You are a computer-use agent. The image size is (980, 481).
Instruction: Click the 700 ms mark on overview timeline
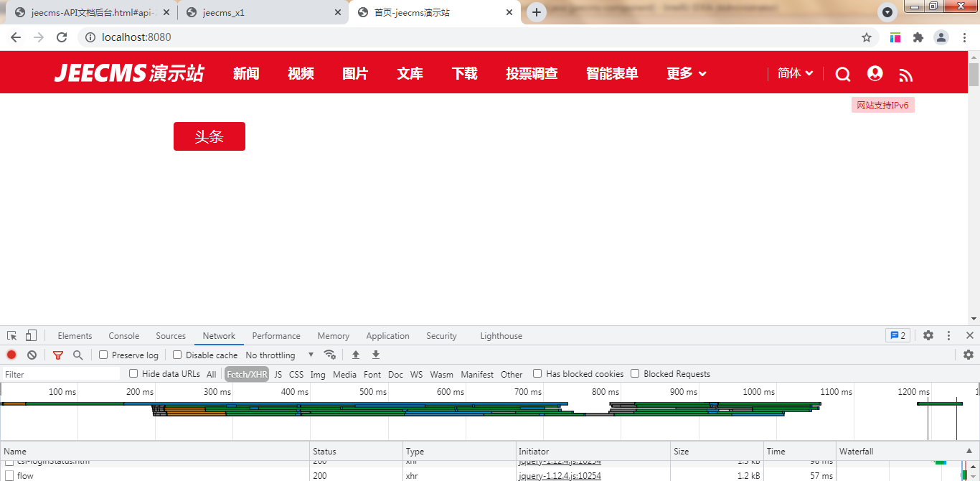[x=527, y=392]
